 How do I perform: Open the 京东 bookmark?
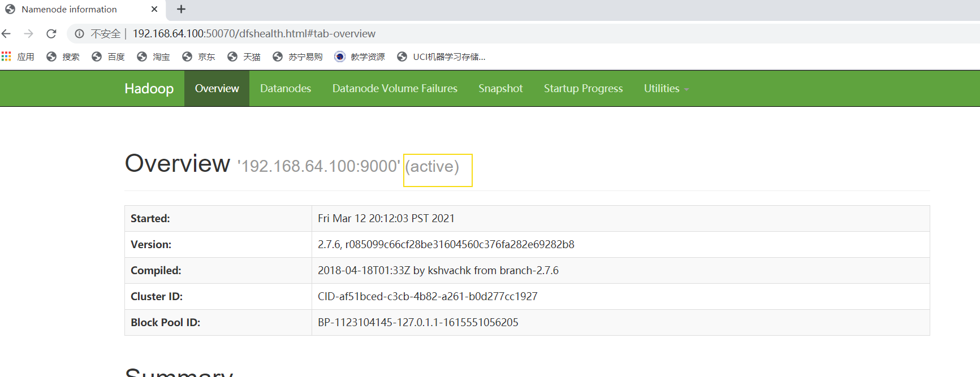click(x=198, y=57)
